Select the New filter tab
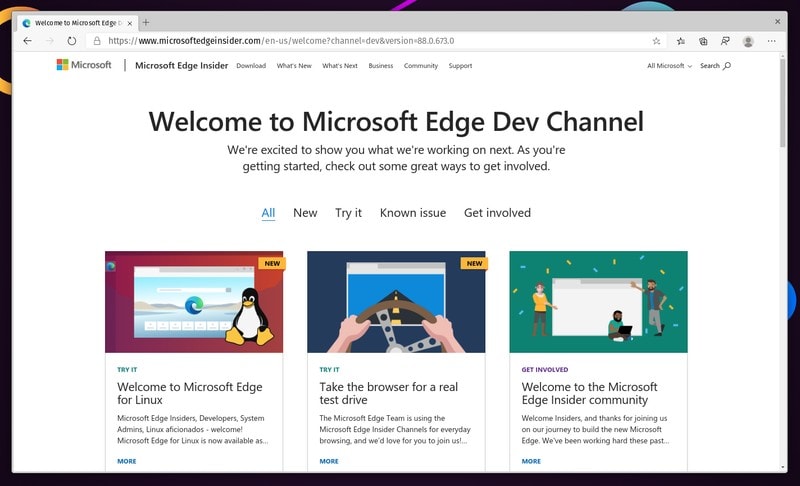 tap(305, 213)
